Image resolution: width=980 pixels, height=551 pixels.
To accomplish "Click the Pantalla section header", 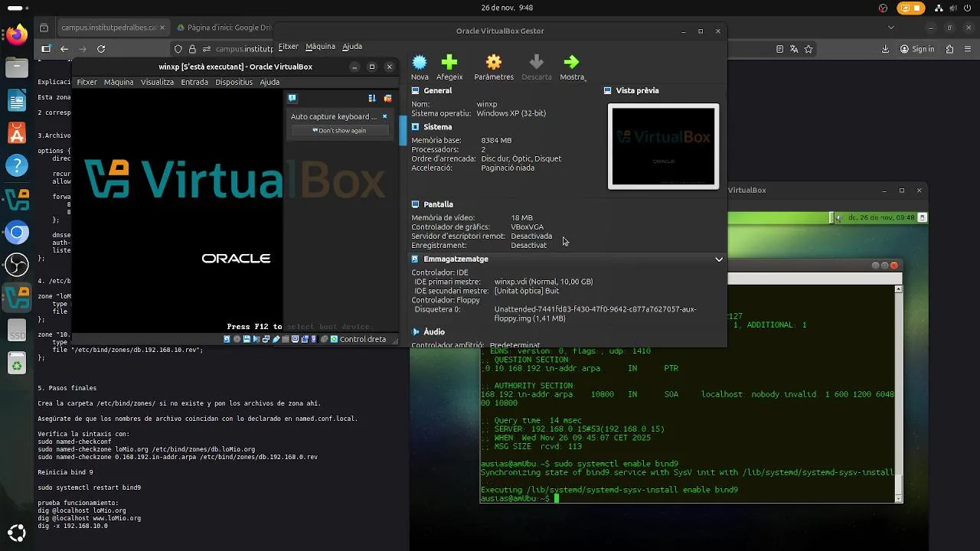I will 438,204.
